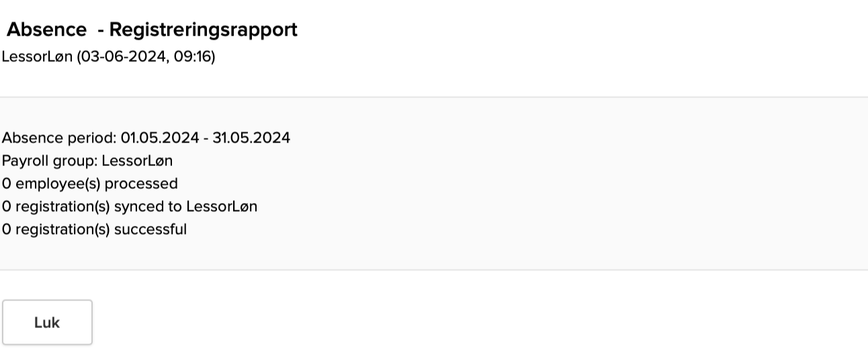Click the word successful
868x363 pixels.
tap(150, 229)
